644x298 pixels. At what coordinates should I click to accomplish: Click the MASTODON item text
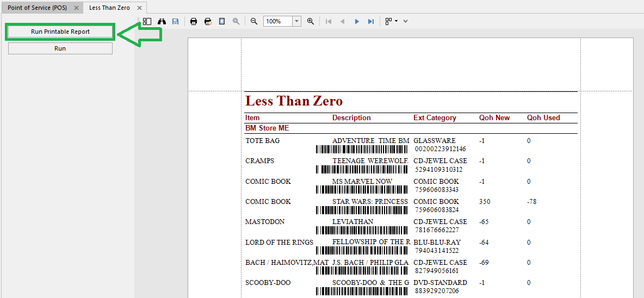point(265,222)
